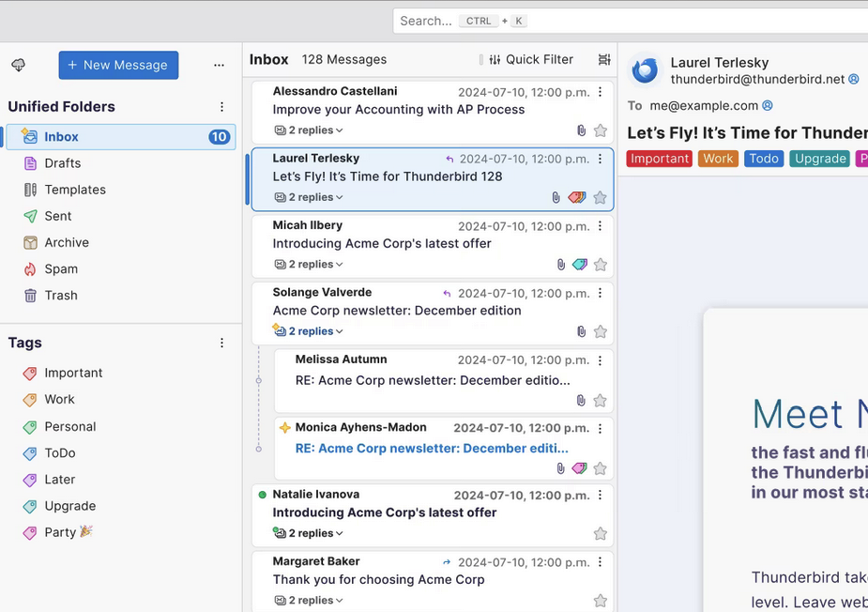Open the Tags section kebab menu

[222, 343]
